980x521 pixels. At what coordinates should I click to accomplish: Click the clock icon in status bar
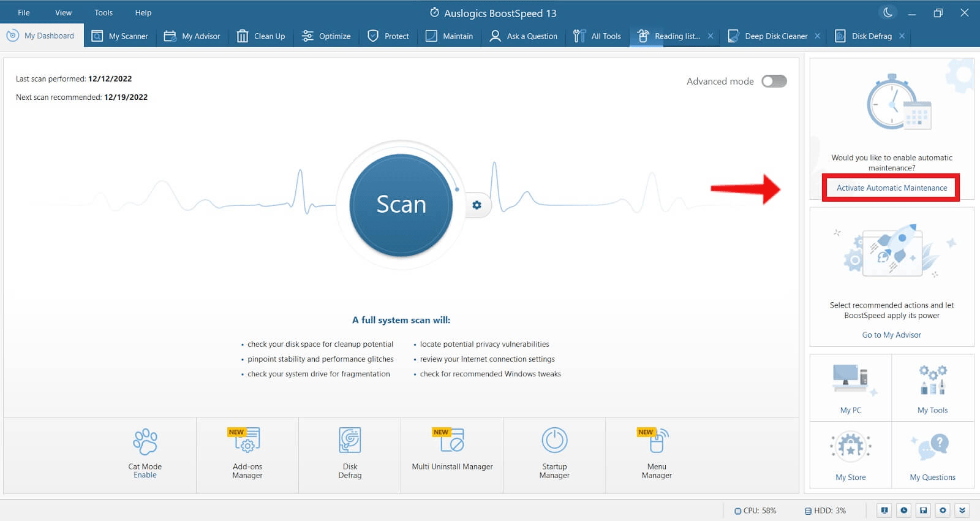903,510
